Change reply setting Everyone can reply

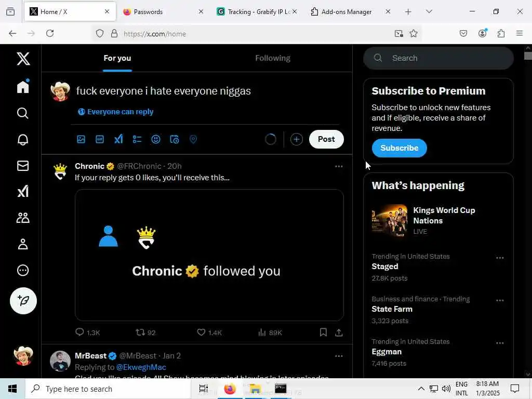[115, 112]
